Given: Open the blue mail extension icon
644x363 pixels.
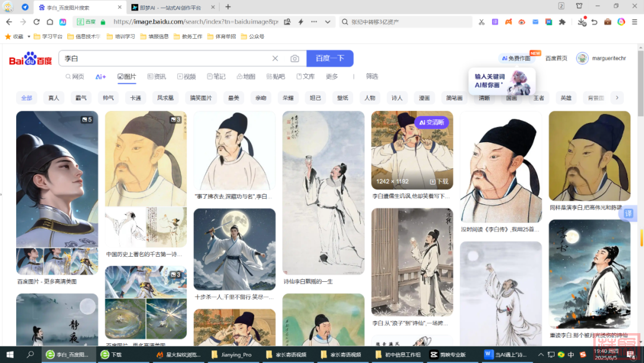Looking at the screenshot, I should click(535, 21).
